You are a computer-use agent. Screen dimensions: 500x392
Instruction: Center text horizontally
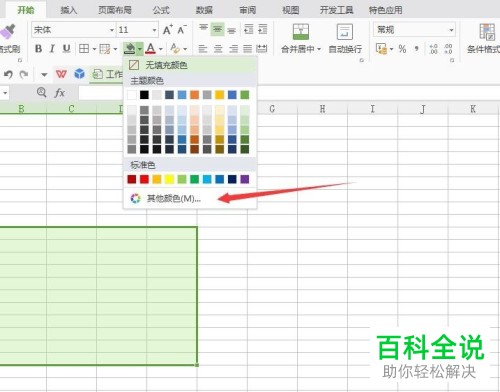(218, 49)
